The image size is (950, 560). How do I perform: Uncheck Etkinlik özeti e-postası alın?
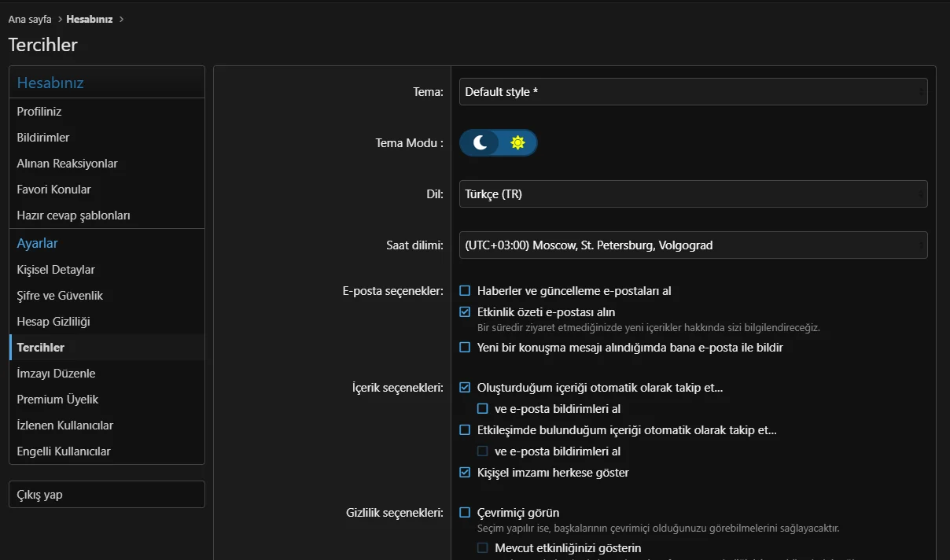click(x=466, y=312)
